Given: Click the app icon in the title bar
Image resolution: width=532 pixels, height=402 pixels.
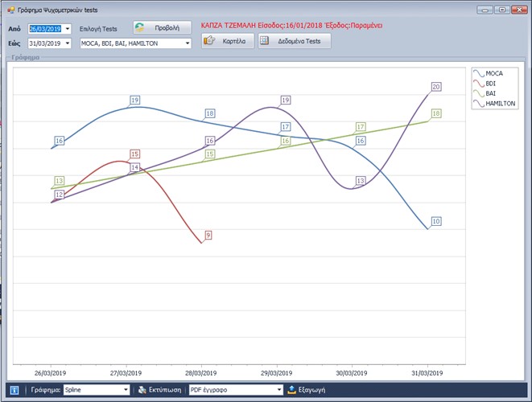Looking at the screenshot, I should [x=10, y=10].
